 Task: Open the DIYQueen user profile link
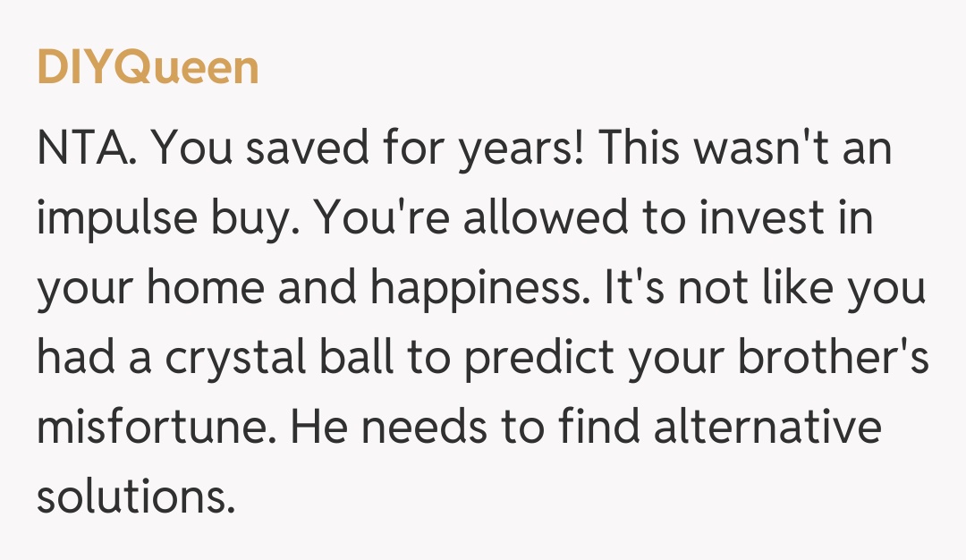[148, 69]
